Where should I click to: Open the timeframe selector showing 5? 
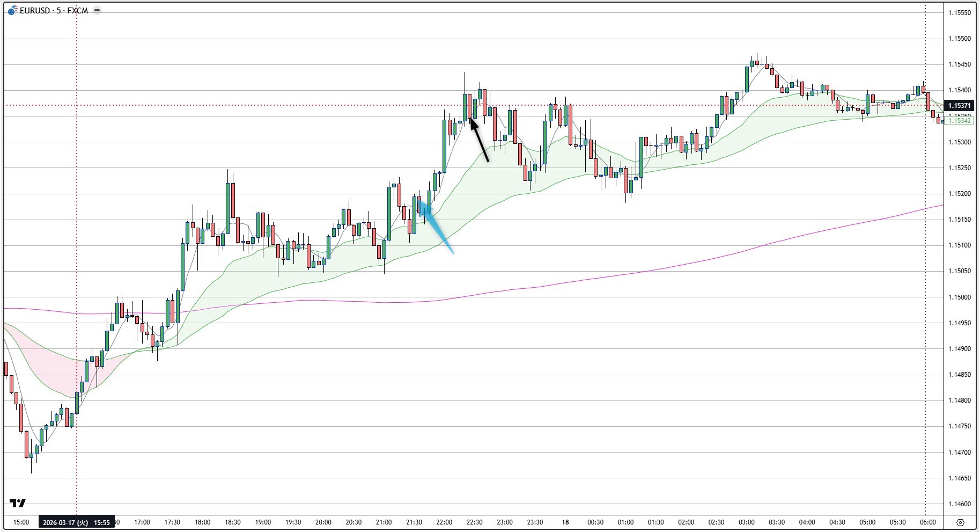59,9
